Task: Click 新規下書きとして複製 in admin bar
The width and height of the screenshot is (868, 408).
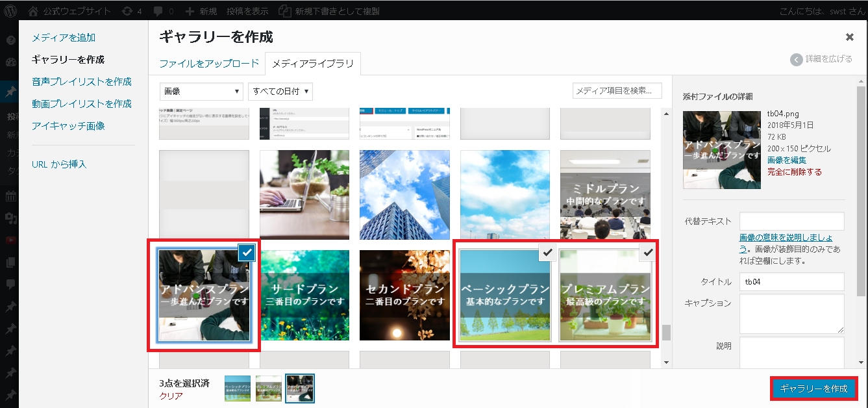Action: point(329,11)
